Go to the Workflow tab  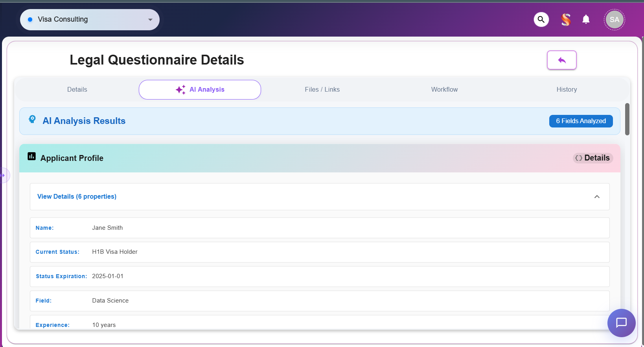444,90
